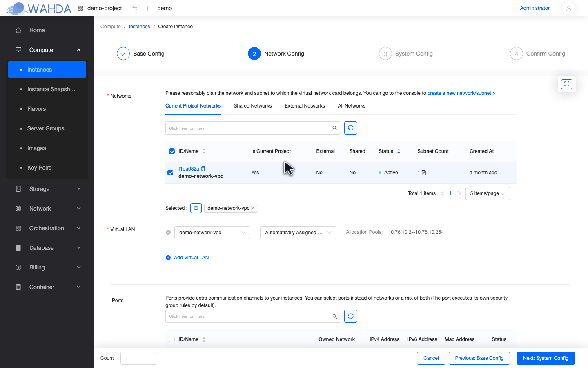The image size is (588, 368).
Task: Click the Billing dollar icon
Action: 18,267
